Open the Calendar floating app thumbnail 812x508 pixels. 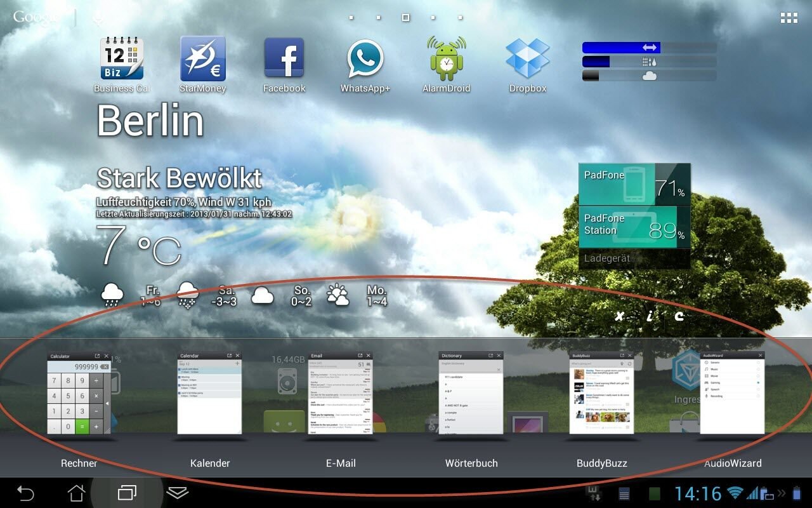210,393
